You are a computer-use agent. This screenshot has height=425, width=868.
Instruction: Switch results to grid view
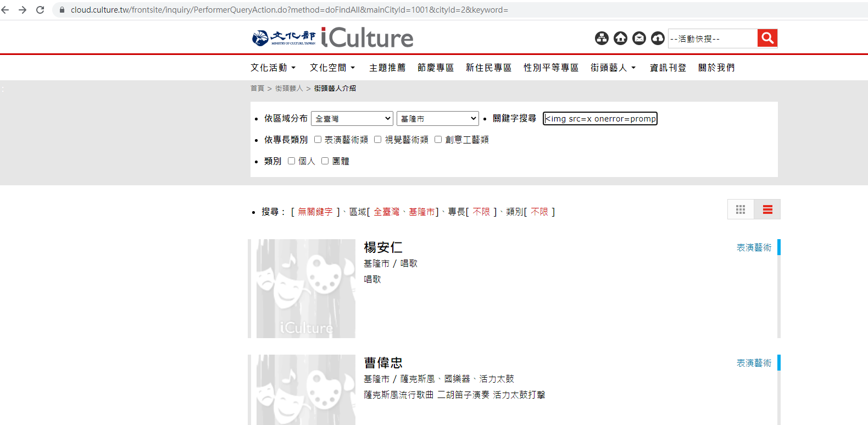pos(741,209)
